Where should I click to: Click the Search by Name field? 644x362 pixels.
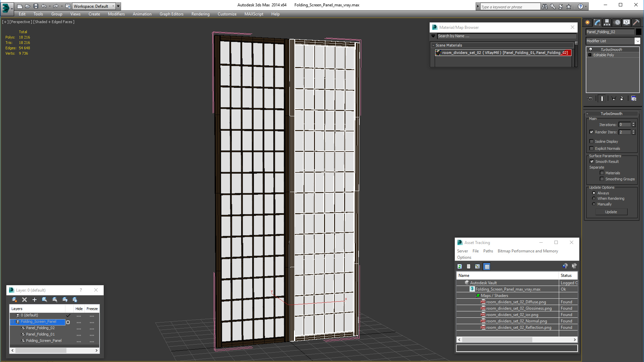coord(506,36)
